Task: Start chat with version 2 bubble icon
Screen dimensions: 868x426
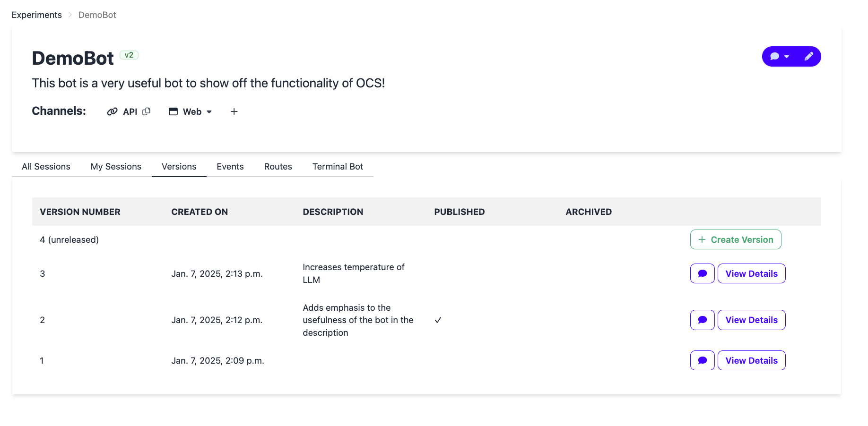Action: coord(703,320)
